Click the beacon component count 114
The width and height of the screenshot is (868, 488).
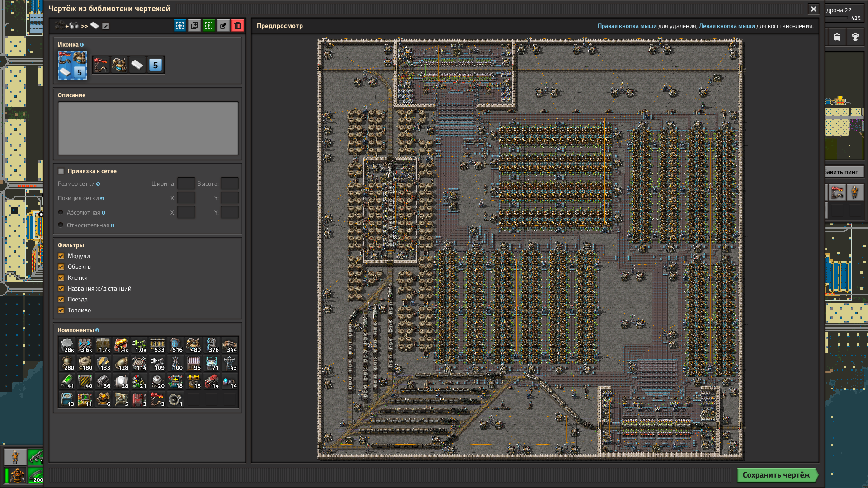(139, 363)
